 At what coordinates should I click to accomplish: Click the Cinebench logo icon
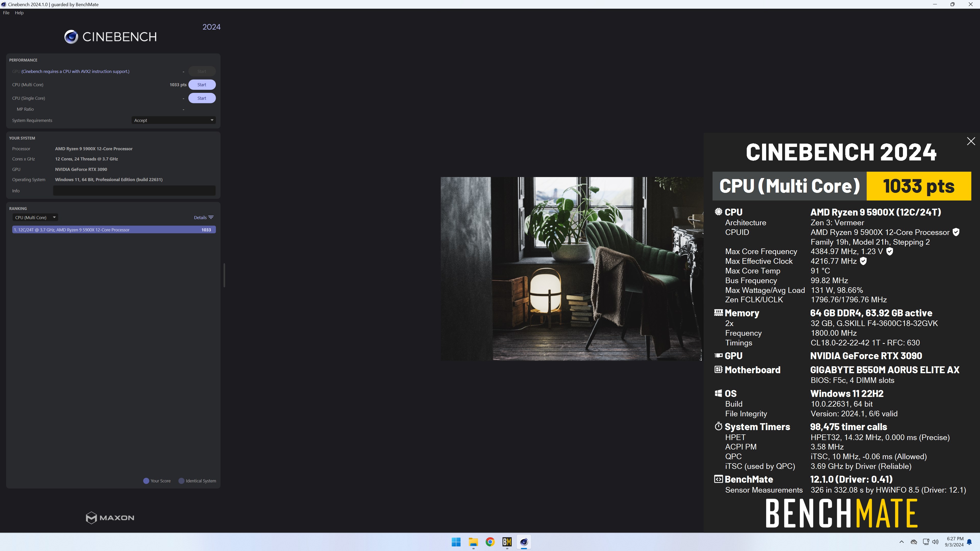[x=71, y=37]
